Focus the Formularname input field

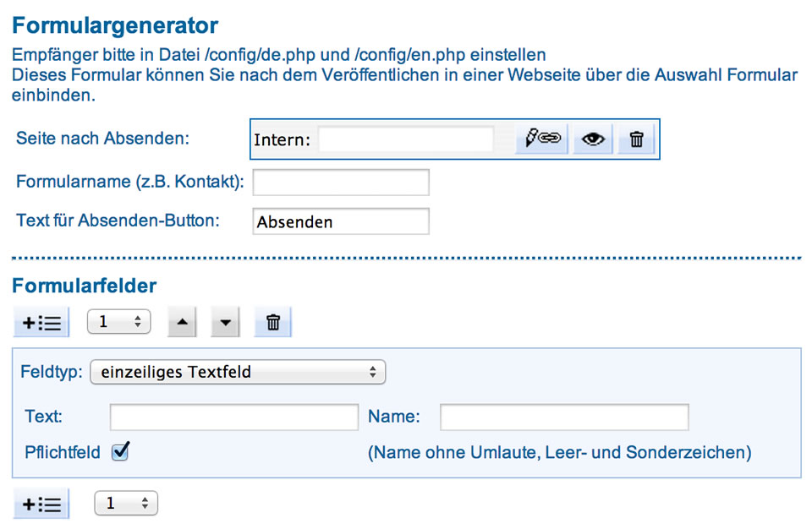click(341, 183)
